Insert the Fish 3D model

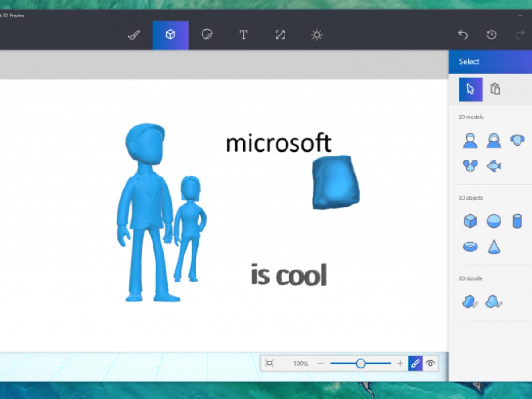(493, 166)
